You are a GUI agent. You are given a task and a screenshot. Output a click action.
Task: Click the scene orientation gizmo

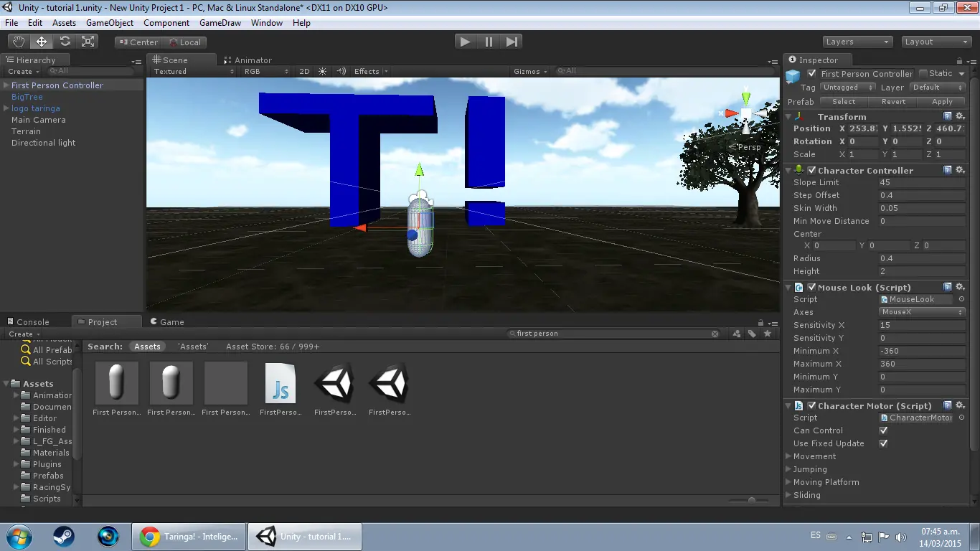coord(745,113)
